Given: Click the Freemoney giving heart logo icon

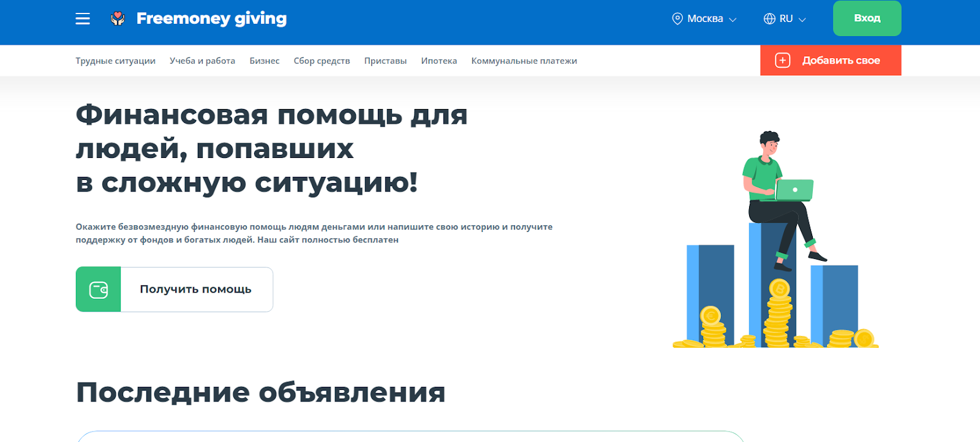Looking at the screenshot, I should click(x=118, y=19).
